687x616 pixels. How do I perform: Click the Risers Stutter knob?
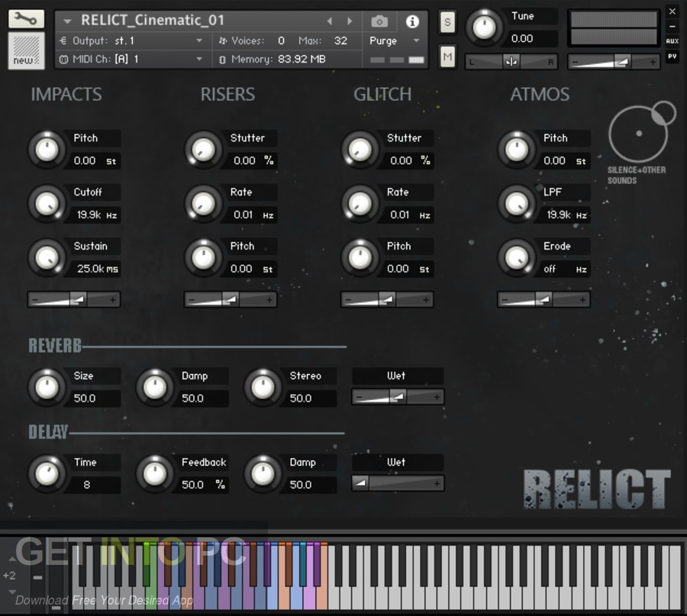point(203,150)
